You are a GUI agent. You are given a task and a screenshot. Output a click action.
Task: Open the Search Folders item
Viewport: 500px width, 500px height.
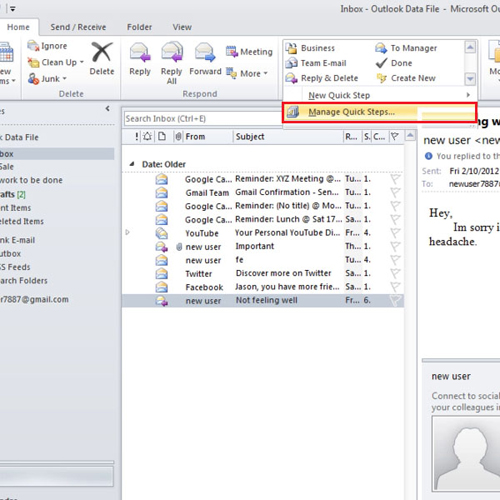click(x=24, y=281)
